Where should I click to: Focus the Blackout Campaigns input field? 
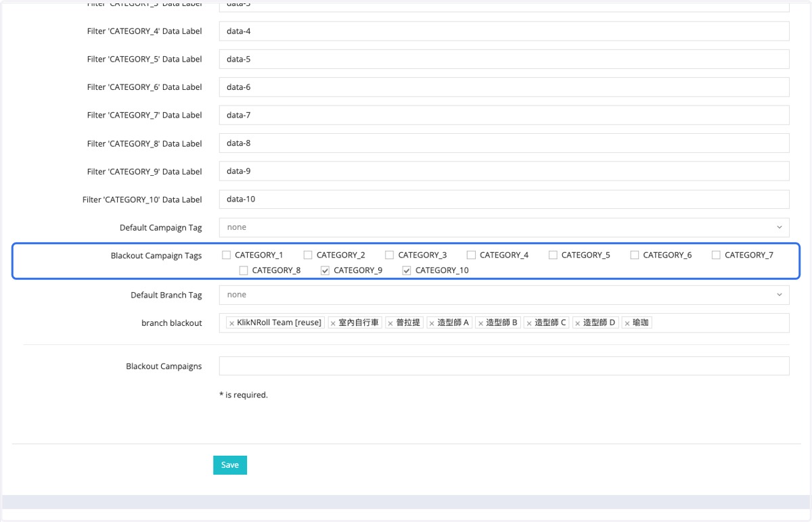(x=504, y=366)
